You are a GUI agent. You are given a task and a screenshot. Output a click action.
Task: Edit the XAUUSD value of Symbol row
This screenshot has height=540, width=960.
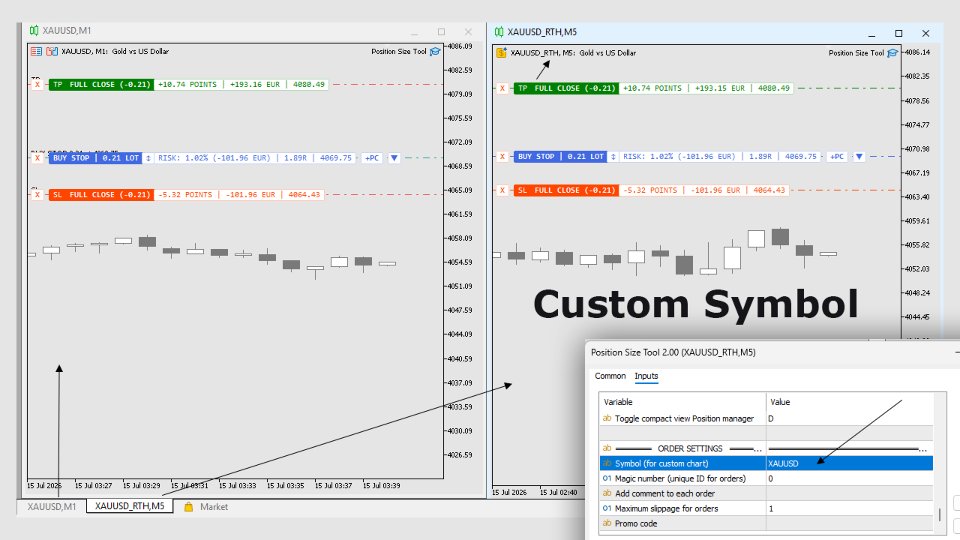[x=849, y=463]
